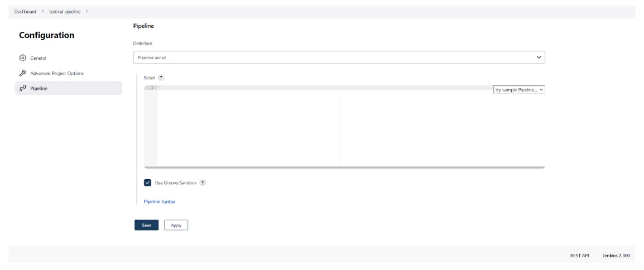Screen dimensions: 644x270
Task: Click chevron after tutorial-pipeline breadcrumb
Action: click(x=86, y=12)
